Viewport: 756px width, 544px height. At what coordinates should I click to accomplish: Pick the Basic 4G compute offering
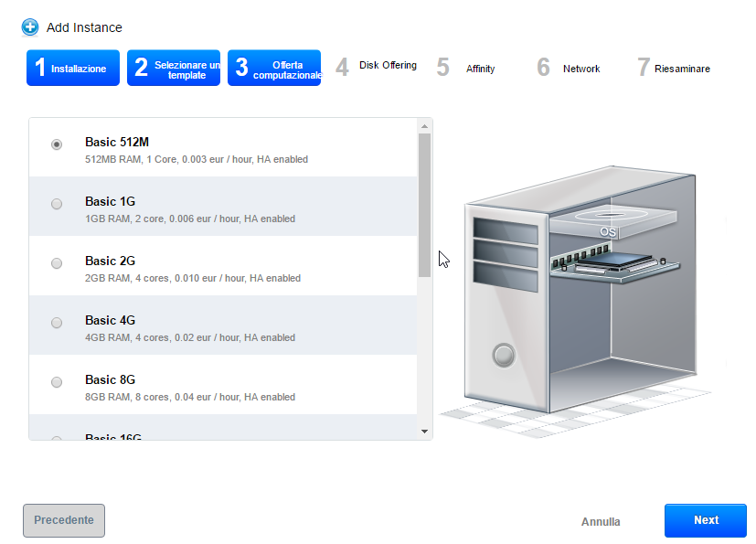click(57, 323)
